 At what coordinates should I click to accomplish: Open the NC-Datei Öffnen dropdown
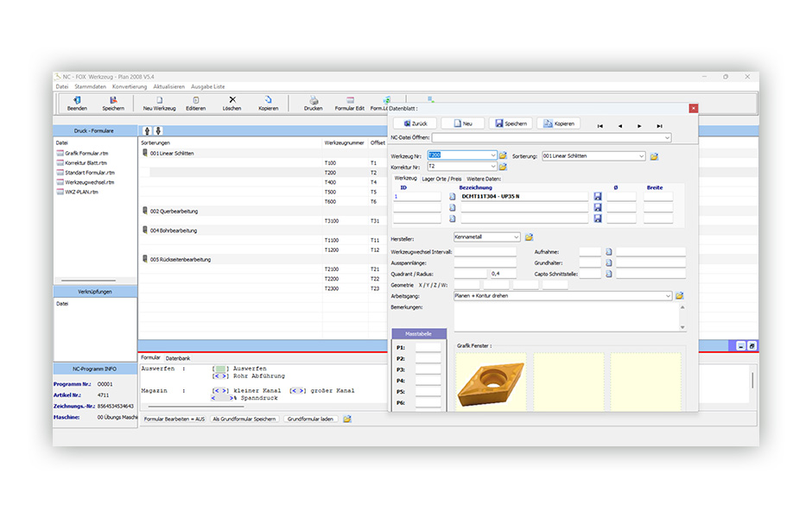[667, 137]
